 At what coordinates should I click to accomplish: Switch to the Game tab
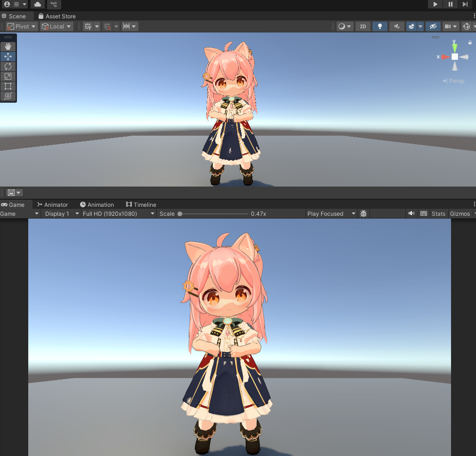click(x=13, y=204)
